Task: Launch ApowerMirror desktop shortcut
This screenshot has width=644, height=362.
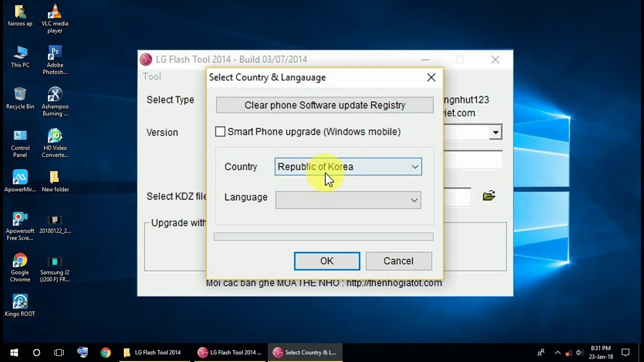Action: pos(20,182)
